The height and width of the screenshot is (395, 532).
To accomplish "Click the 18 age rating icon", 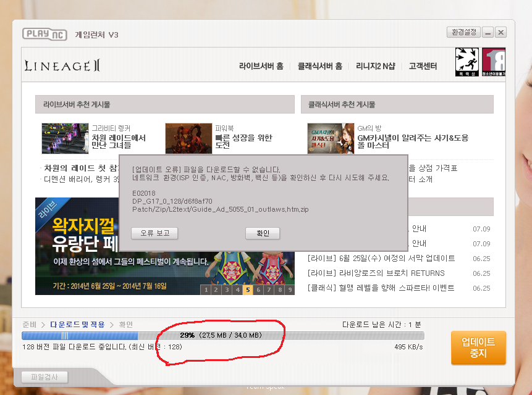I will pyautogui.click(x=494, y=62).
